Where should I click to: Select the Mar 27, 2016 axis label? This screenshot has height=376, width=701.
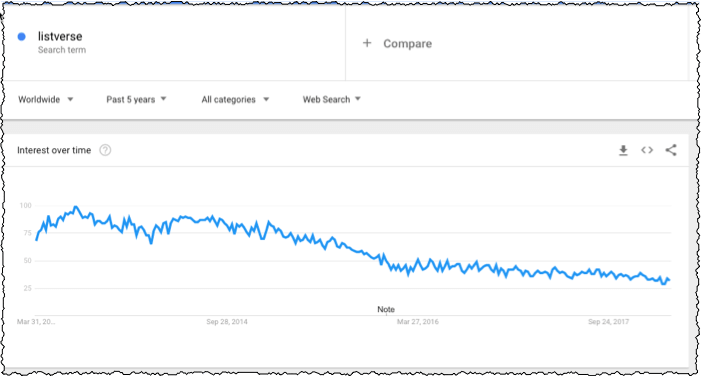point(418,321)
